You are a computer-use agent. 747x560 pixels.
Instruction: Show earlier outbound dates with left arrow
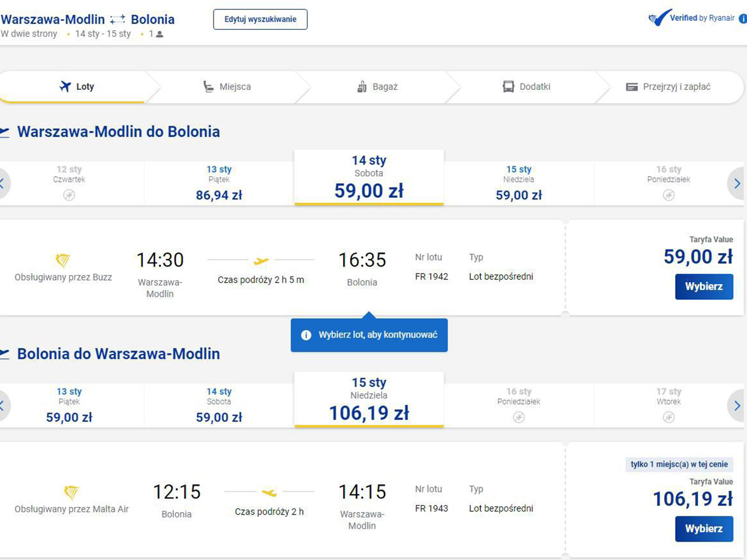[x=2, y=184]
